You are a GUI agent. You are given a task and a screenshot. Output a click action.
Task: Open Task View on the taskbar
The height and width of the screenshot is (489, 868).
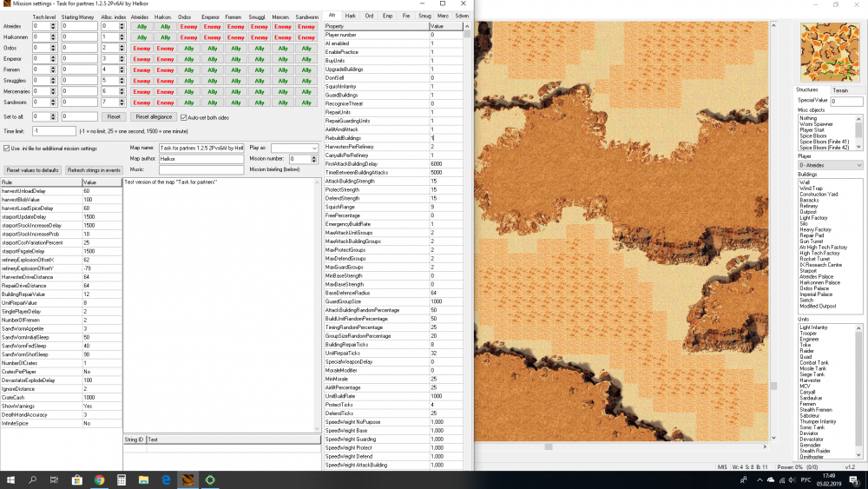coord(55,479)
